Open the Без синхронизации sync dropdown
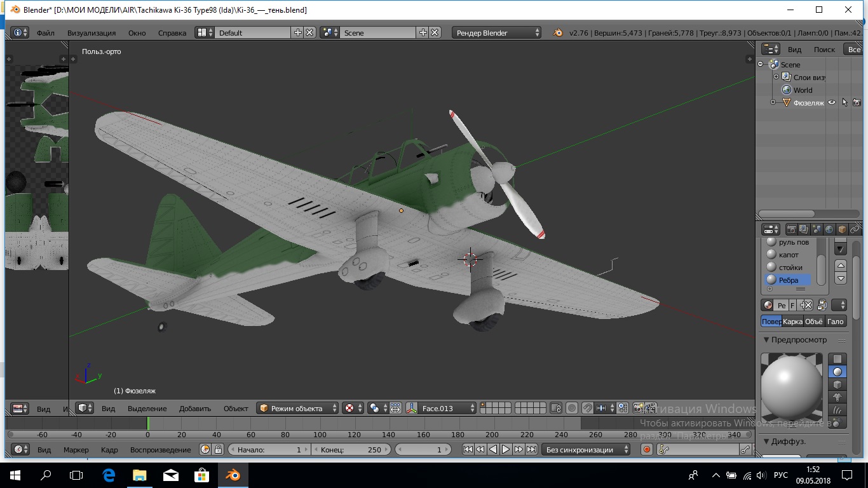Image resolution: width=868 pixels, height=488 pixels. 586,449
